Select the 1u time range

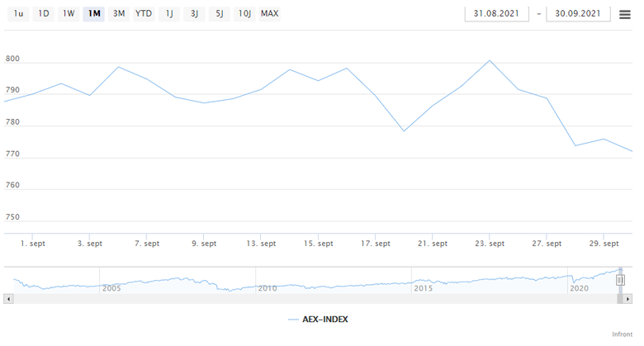tap(18, 13)
